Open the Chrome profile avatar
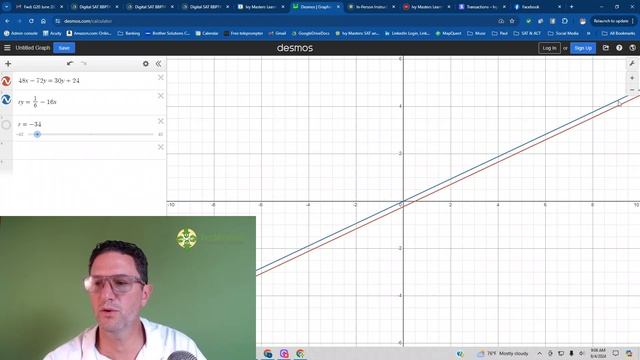 (x=582, y=21)
